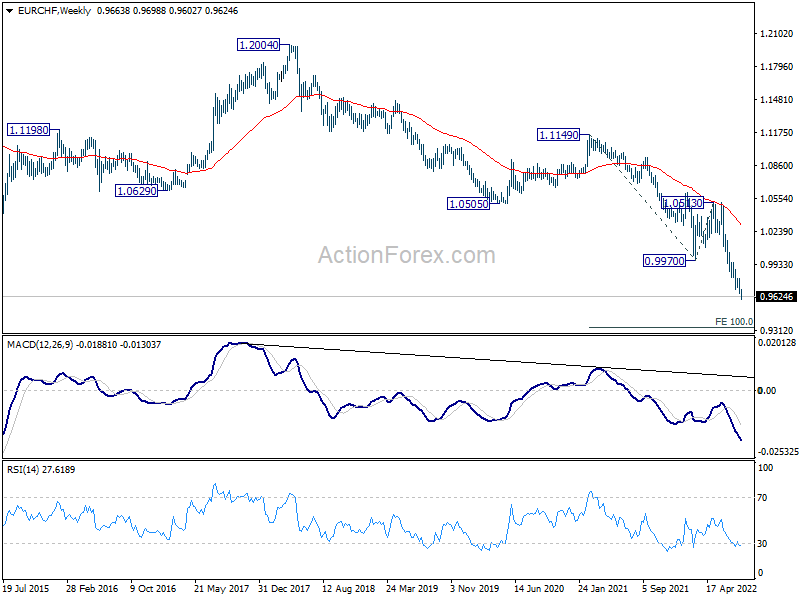Viewport: 800px width, 600px height.
Task: Click the RSI(14) 27.6189 indicator label
Action: click(x=41, y=470)
